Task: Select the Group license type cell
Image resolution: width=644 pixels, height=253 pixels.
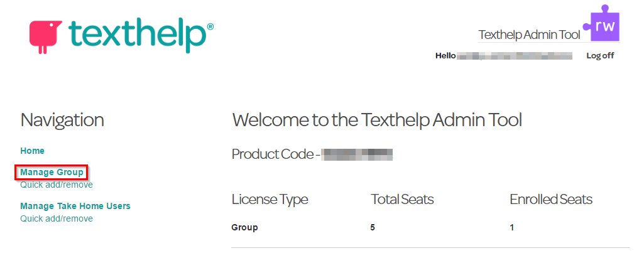Action: 245,227
